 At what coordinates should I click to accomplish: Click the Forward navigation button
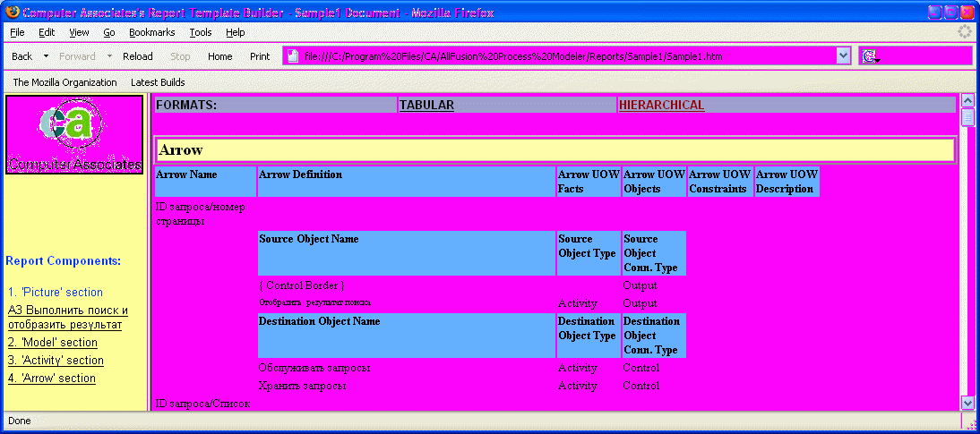tap(78, 56)
